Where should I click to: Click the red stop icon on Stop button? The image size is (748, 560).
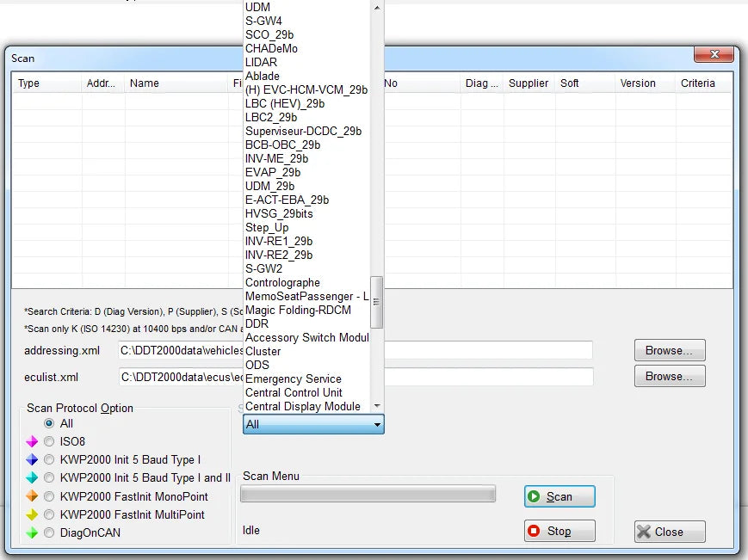point(534,531)
